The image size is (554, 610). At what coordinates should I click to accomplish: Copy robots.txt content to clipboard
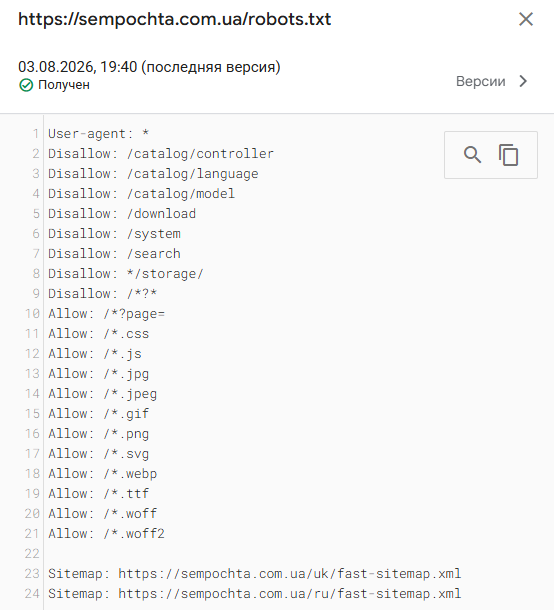tap(508, 155)
